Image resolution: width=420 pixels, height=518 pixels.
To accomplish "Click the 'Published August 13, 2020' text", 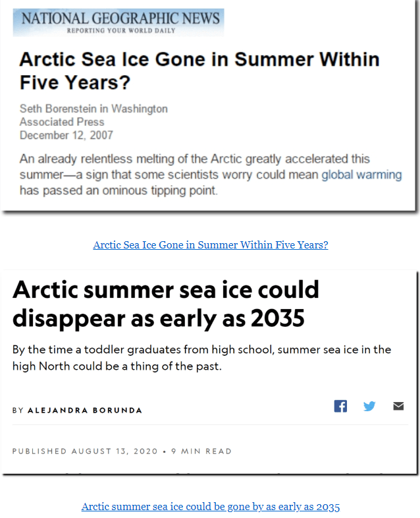I will point(85,451).
